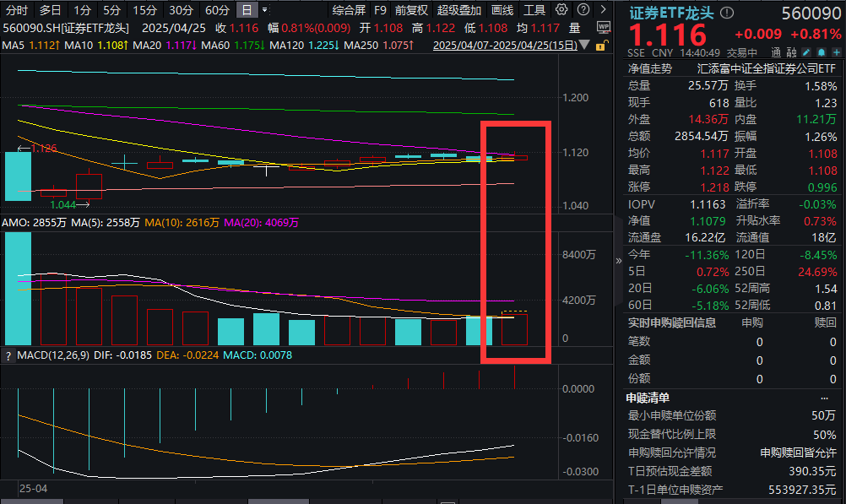
Task: Open the 画线 drawing tools button
Action: point(502,10)
